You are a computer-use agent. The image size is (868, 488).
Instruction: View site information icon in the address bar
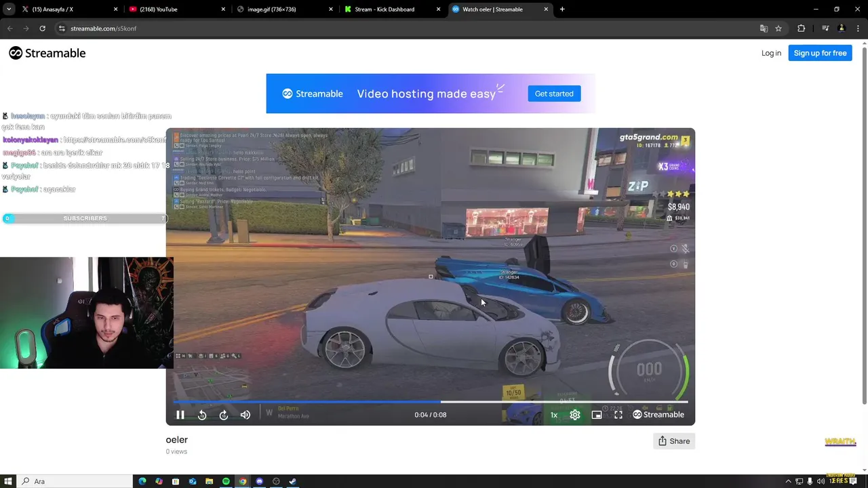coord(62,28)
